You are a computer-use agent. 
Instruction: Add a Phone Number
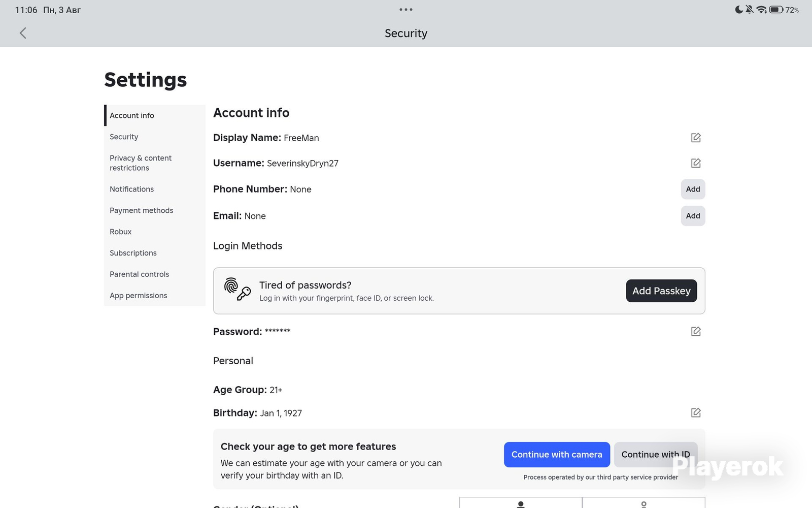click(693, 189)
